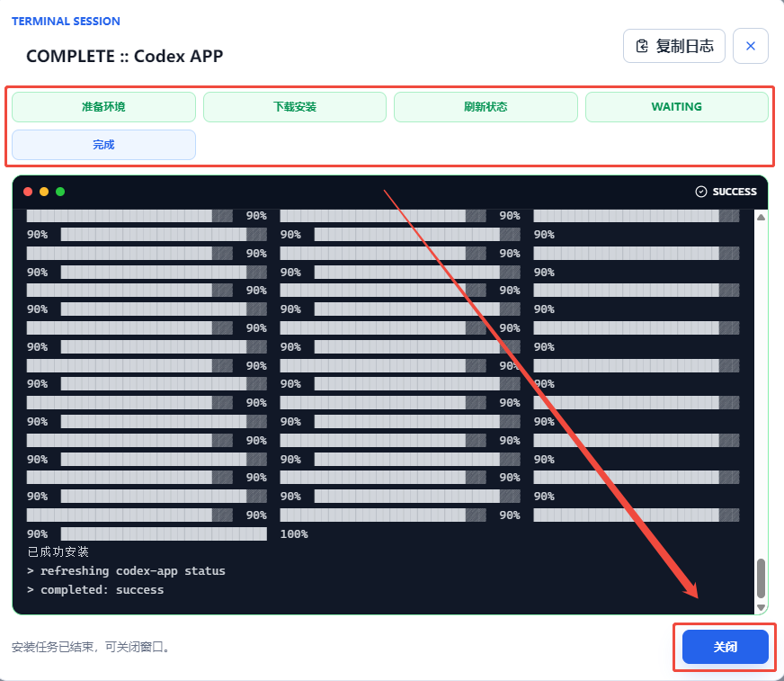Select the 下载安装 step tab
This screenshot has height=681, width=784.
point(295,106)
